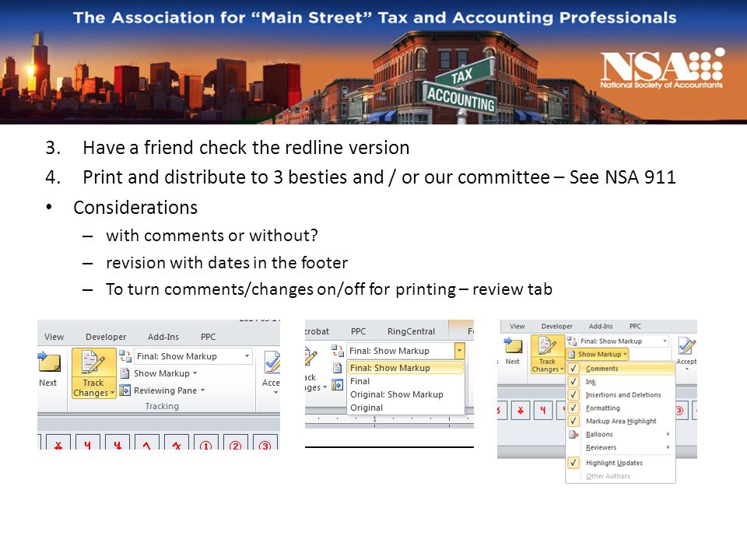Open View tab in left ribbon image
747x560 pixels.
pyautogui.click(x=54, y=337)
